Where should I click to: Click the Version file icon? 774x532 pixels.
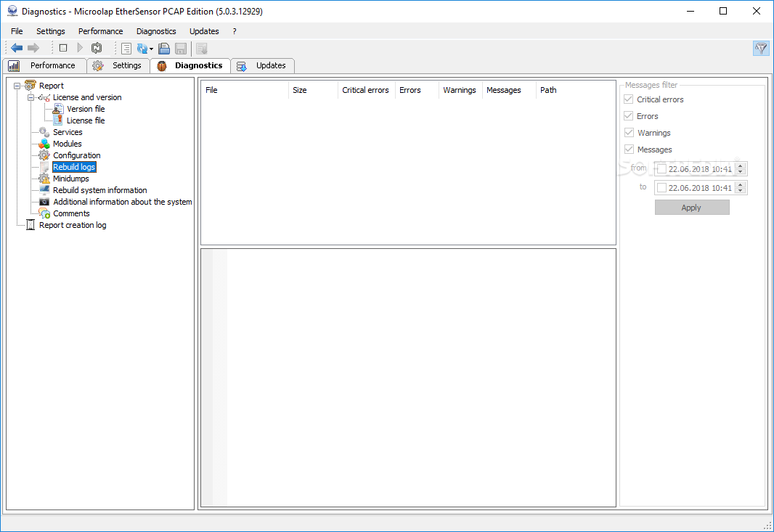(58, 109)
